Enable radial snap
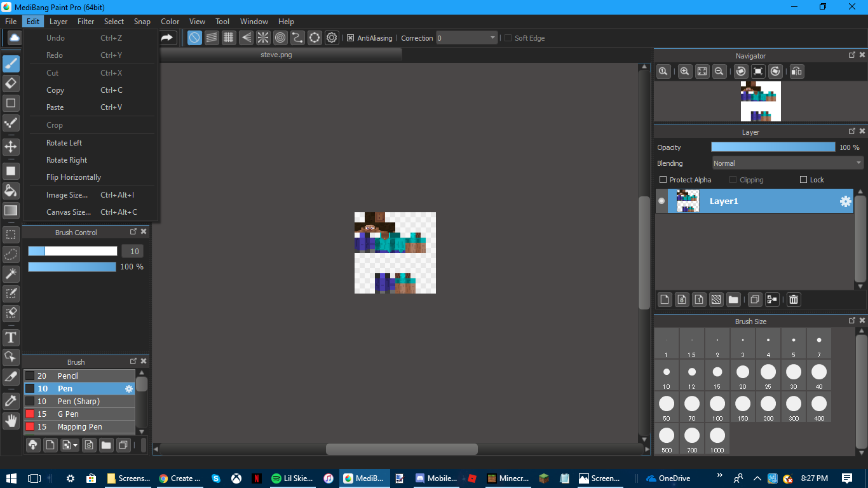The width and height of the screenshot is (868, 488). (263, 38)
